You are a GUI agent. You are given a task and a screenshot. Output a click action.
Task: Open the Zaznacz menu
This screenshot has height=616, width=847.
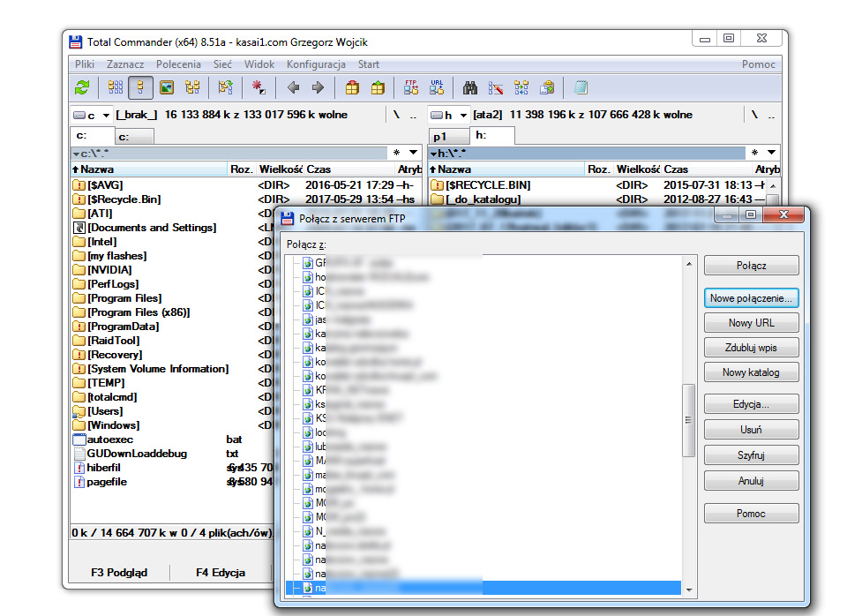125,64
